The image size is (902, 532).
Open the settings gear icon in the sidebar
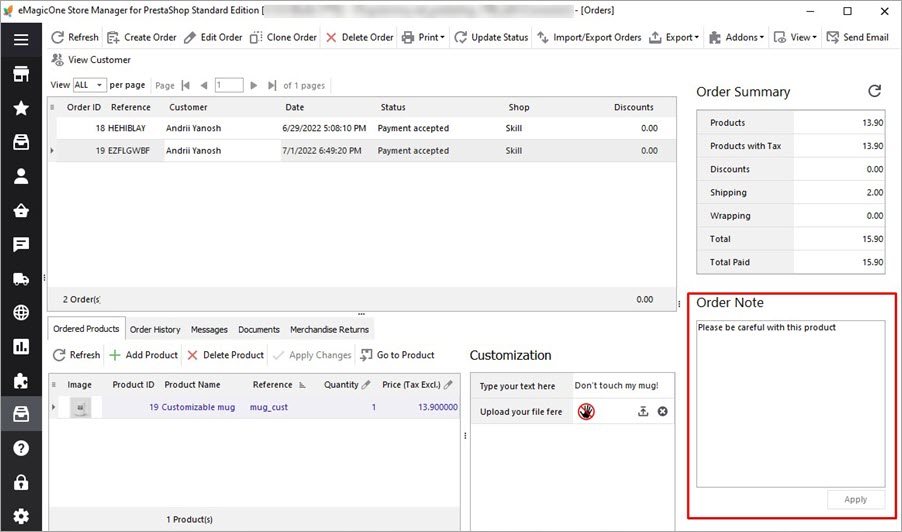(21, 516)
